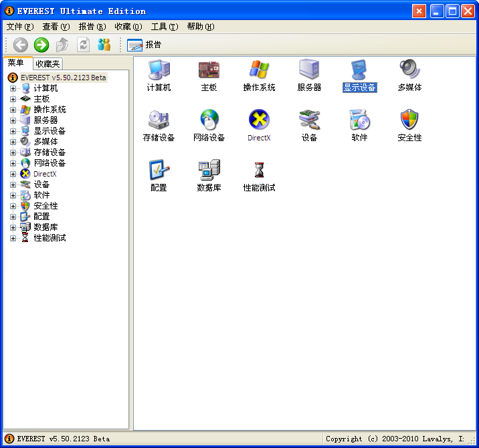Image resolution: width=479 pixels, height=448 pixels.
Task: Select 多媒体 label in the tree
Action: [45, 142]
